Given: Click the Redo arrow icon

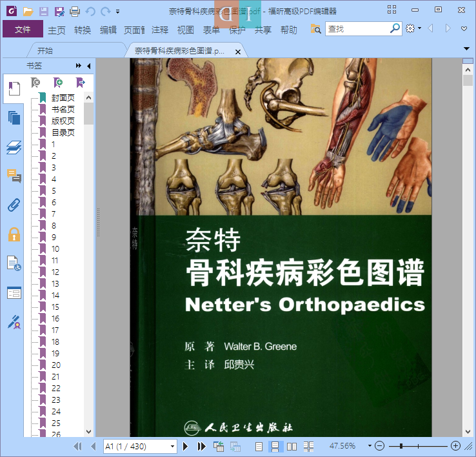Looking at the screenshot, I should pos(105,12).
